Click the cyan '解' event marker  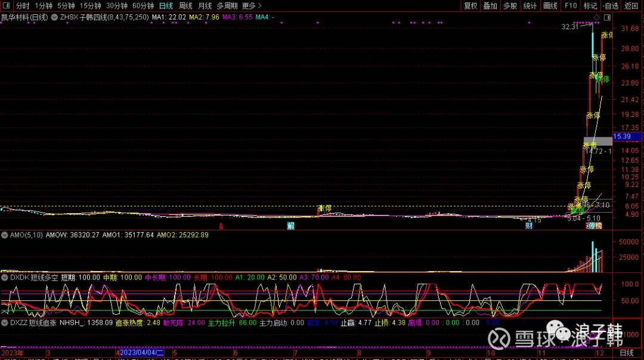click(290, 226)
